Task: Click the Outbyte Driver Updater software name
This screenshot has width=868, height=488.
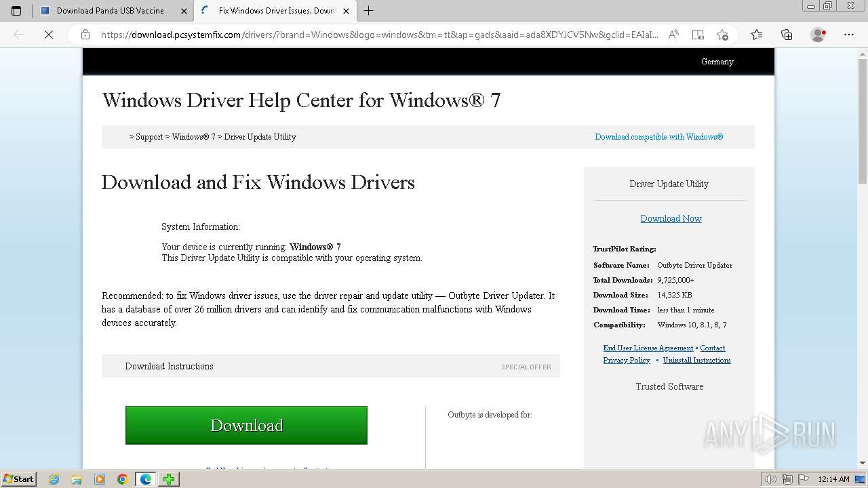Action: pos(694,265)
